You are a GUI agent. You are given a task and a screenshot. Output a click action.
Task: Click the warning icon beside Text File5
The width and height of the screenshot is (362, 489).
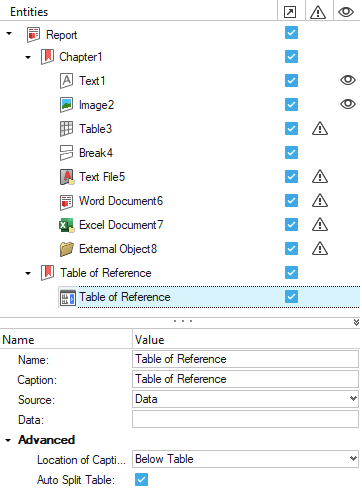(x=320, y=177)
